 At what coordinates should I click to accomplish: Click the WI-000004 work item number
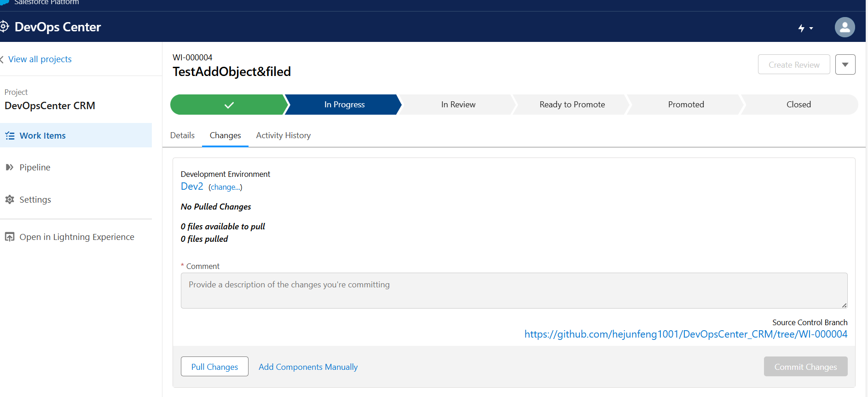192,58
